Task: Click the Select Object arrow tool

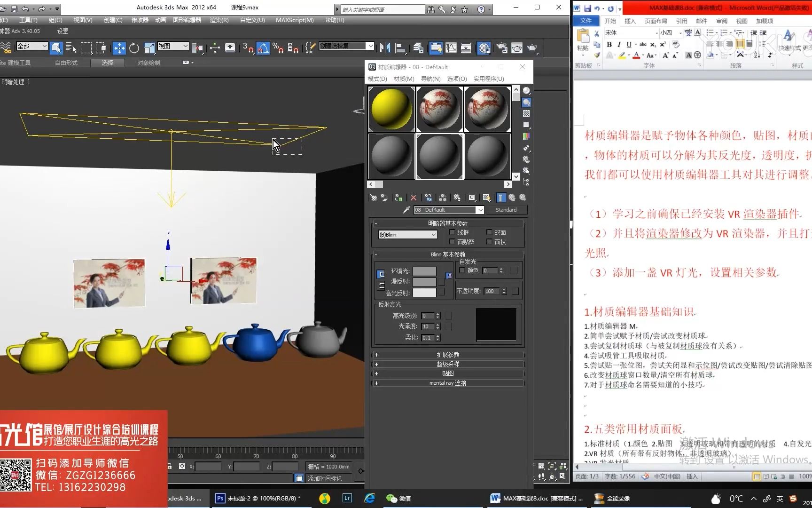Action: (56, 48)
